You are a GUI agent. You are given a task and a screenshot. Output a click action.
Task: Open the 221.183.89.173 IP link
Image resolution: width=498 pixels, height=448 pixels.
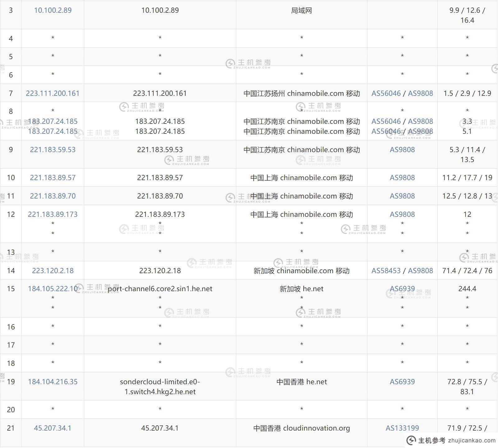53,214
